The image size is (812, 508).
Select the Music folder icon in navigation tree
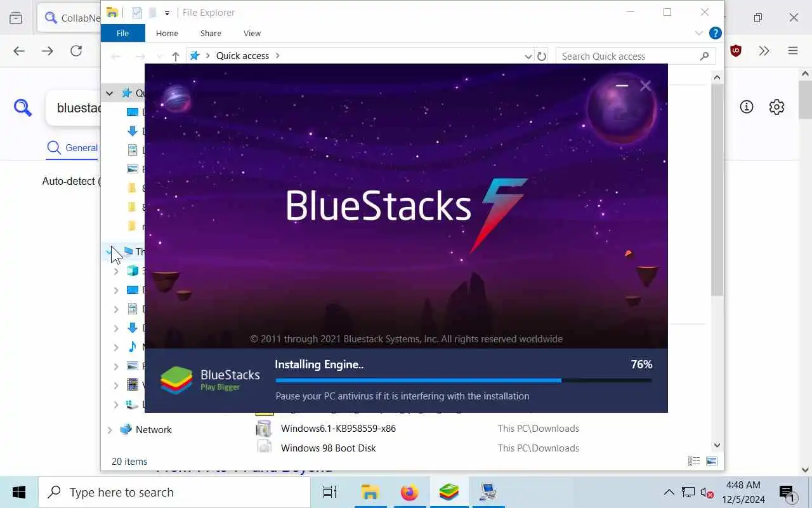click(133, 347)
